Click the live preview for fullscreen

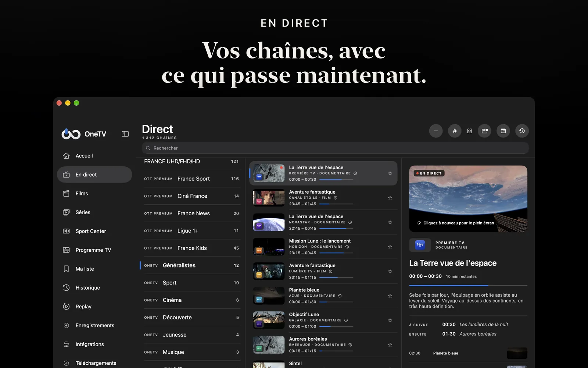[468, 199]
